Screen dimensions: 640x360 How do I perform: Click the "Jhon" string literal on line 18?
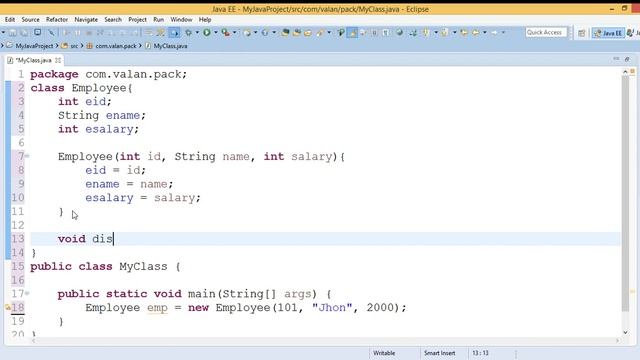(x=331, y=307)
